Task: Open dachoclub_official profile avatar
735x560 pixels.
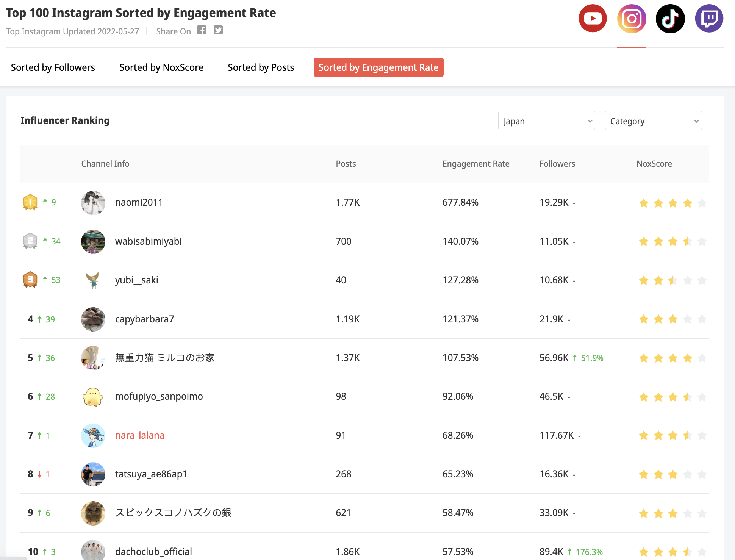Action: (93, 550)
